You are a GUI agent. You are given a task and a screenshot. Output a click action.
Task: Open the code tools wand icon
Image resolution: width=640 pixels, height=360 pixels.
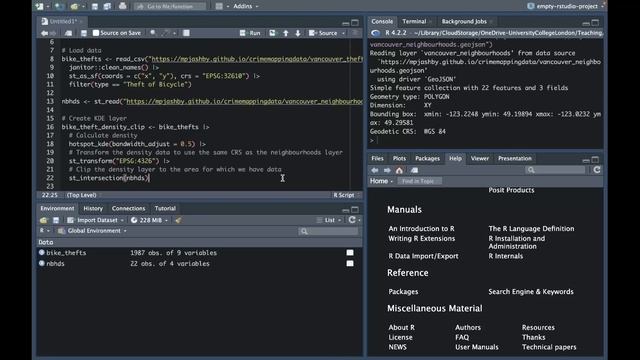tap(165, 33)
